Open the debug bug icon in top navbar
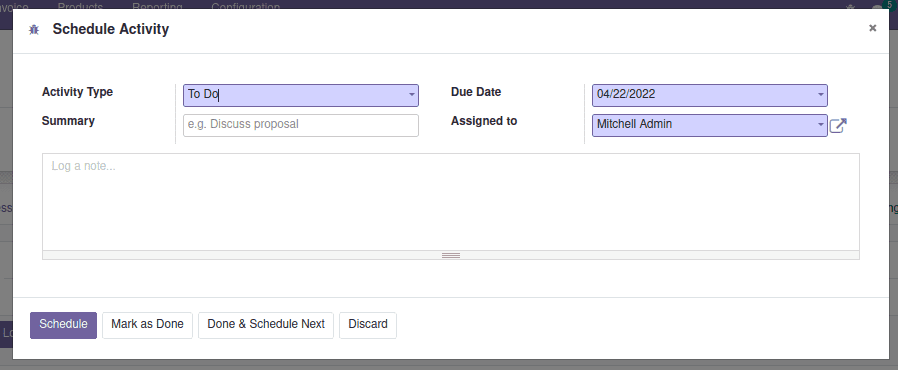 point(850,7)
